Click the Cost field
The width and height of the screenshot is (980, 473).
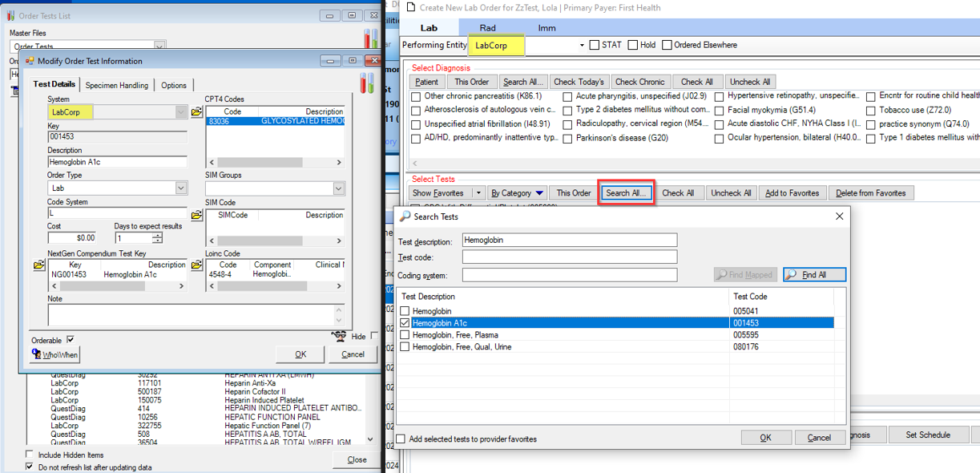coord(72,237)
